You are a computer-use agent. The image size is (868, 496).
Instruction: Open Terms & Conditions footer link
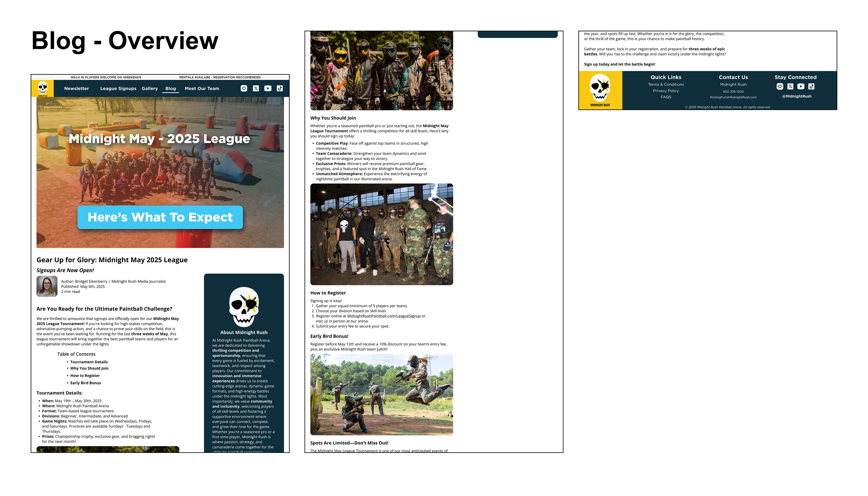tap(666, 85)
